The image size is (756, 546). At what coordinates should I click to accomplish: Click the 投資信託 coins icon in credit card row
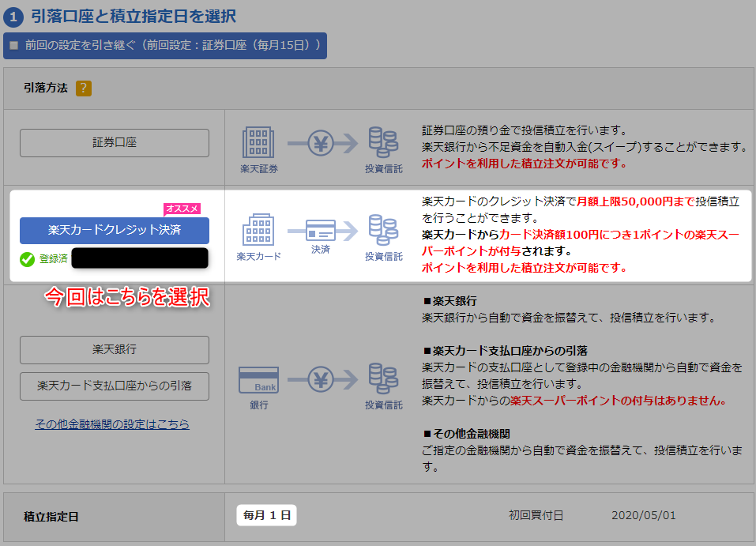383,230
